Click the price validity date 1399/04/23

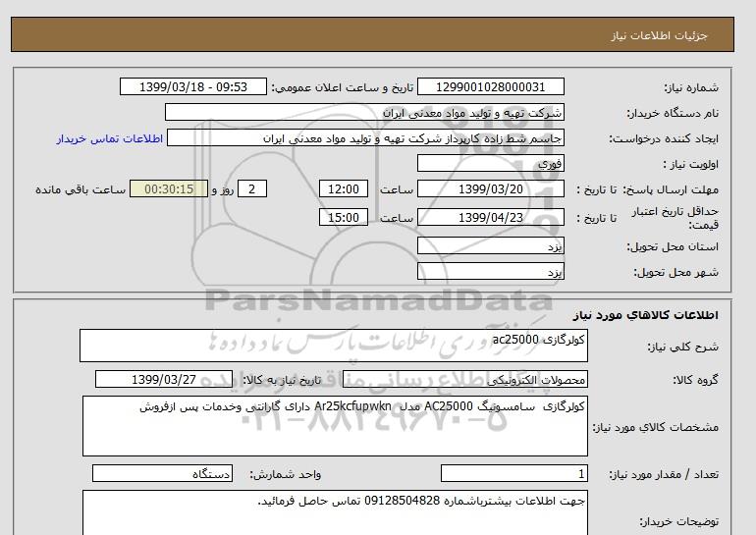490,217
